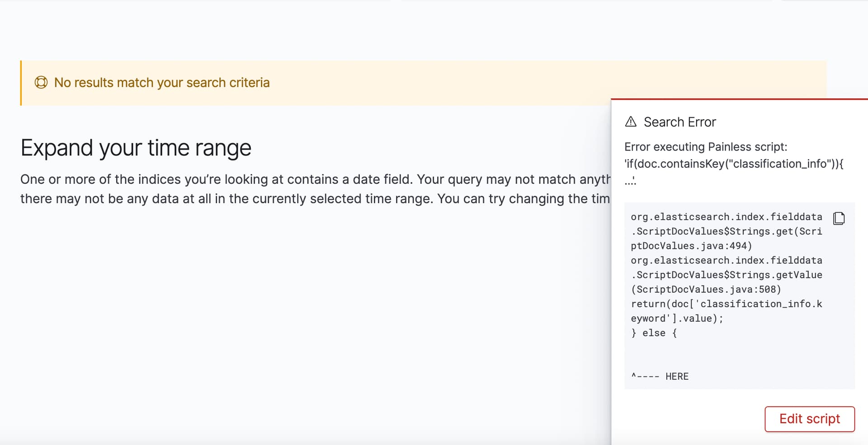Click the '^---- HERE' marker line
Screen dimensions: 868x445
pos(660,376)
